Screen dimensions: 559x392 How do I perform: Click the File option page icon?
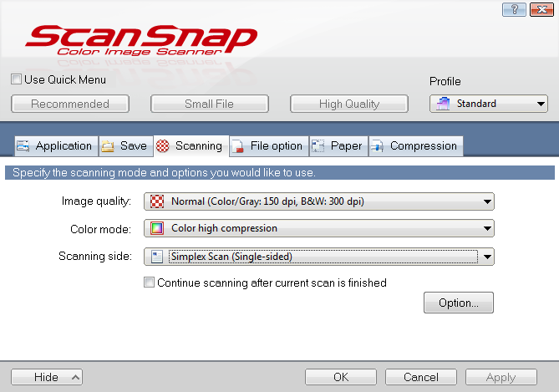pyautogui.click(x=238, y=146)
